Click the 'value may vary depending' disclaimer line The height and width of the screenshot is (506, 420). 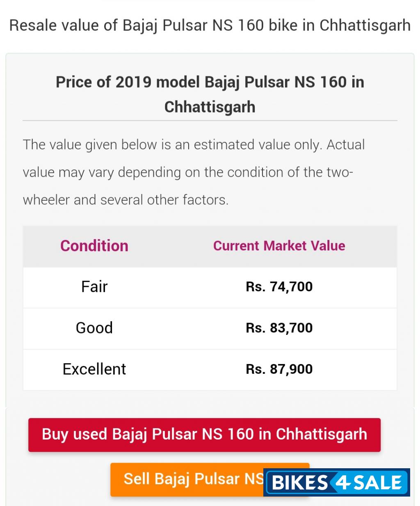coord(188,172)
